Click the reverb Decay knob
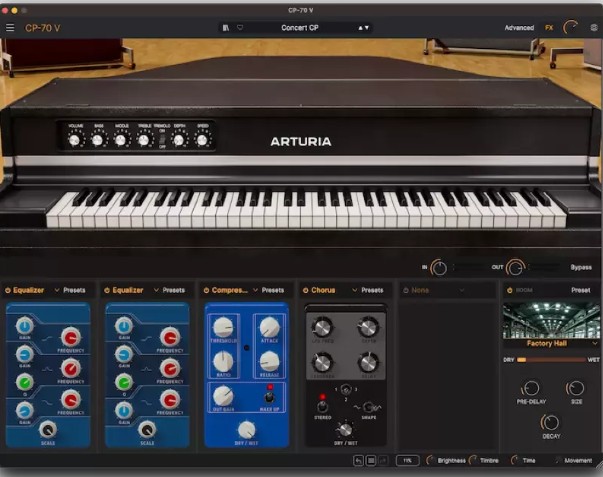Image resolution: width=603 pixels, height=477 pixels. [x=550, y=422]
